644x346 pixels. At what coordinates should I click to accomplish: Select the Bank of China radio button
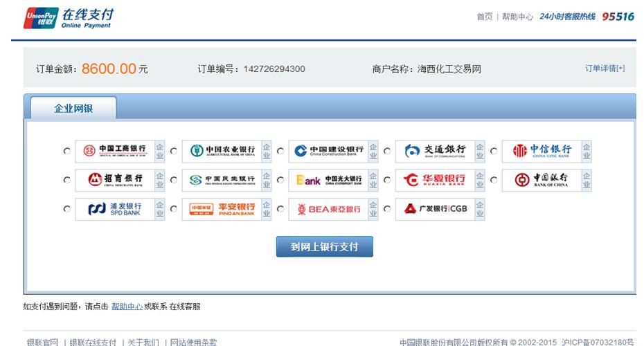(494, 180)
